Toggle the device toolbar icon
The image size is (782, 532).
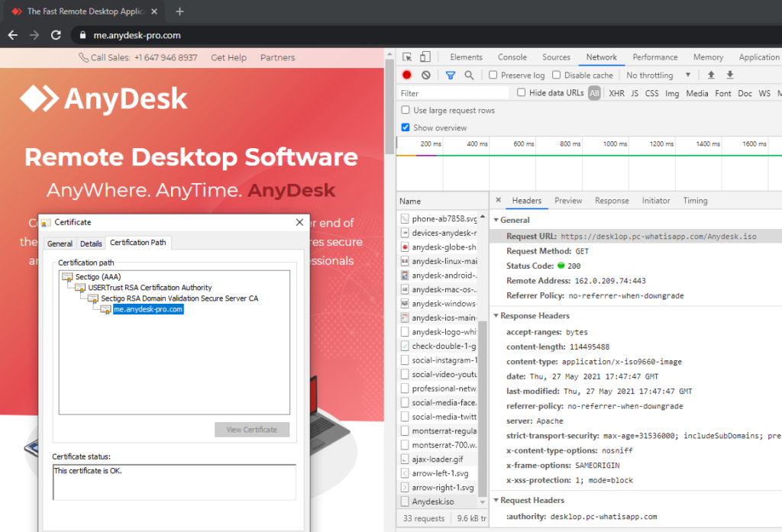(425, 57)
